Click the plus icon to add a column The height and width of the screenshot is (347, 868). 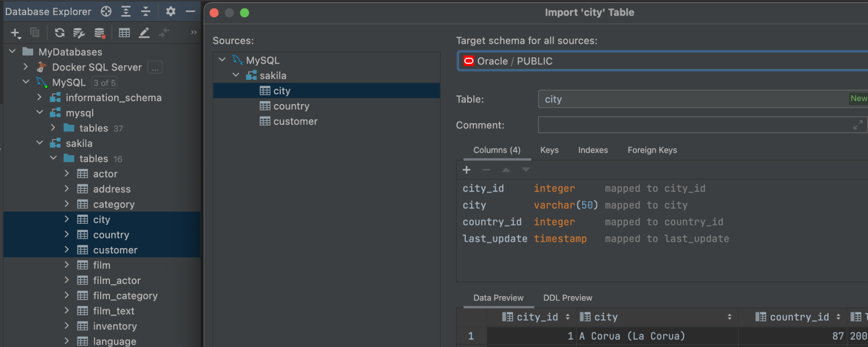[x=467, y=169]
